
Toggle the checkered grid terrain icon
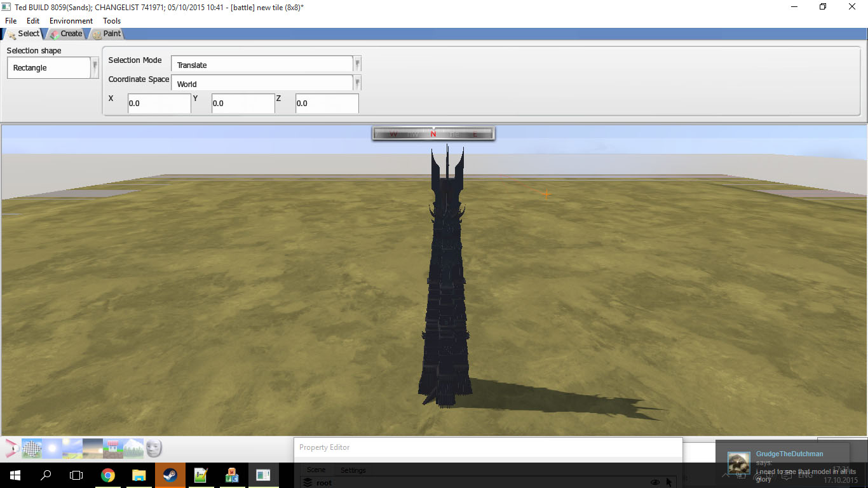coord(32,449)
